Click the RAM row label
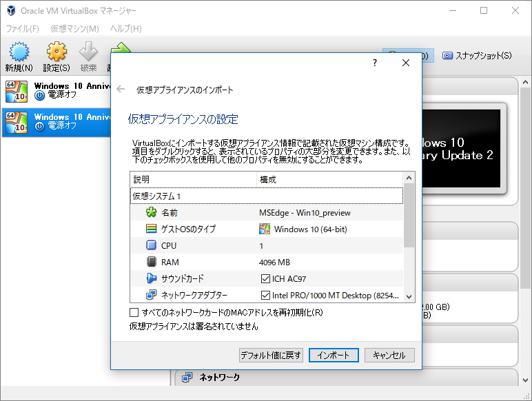The image size is (532, 401). 170,263
